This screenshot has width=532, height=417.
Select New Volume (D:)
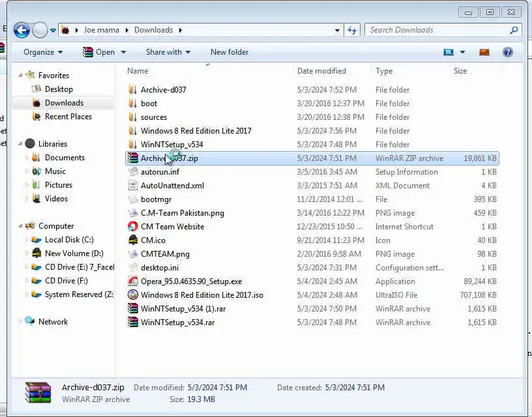click(x=74, y=253)
